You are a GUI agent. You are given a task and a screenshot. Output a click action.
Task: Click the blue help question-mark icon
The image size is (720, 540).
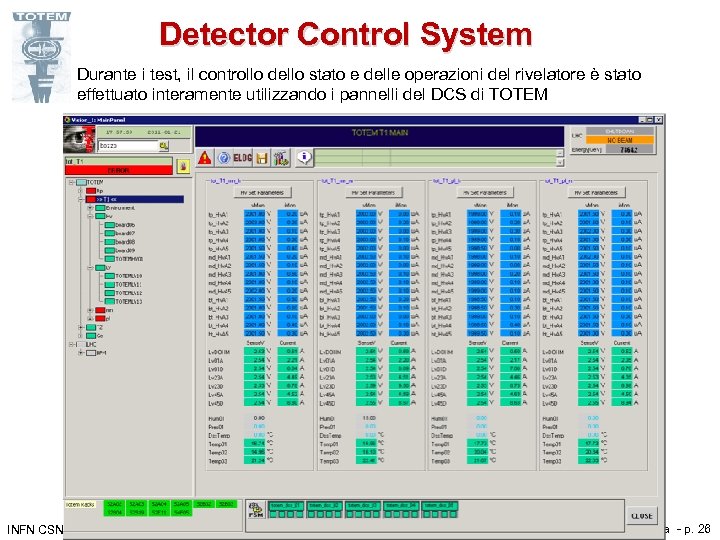click(x=224, y=158)
